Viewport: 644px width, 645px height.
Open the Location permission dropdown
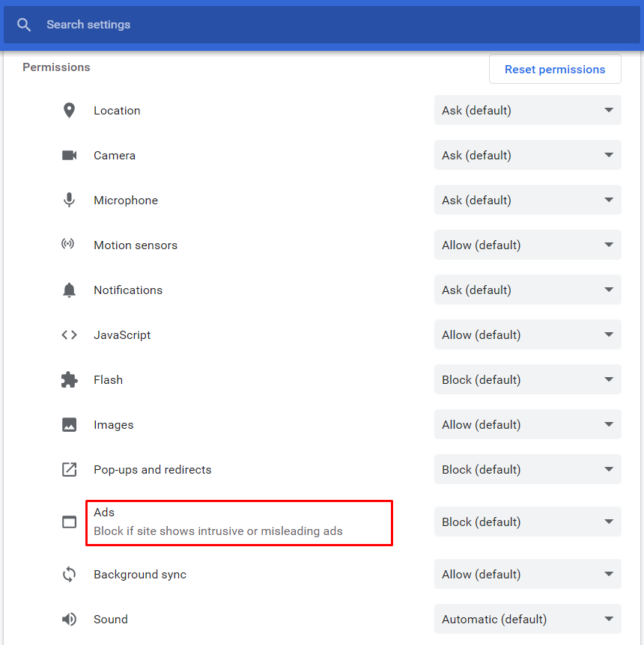click(x=527, y=111)
